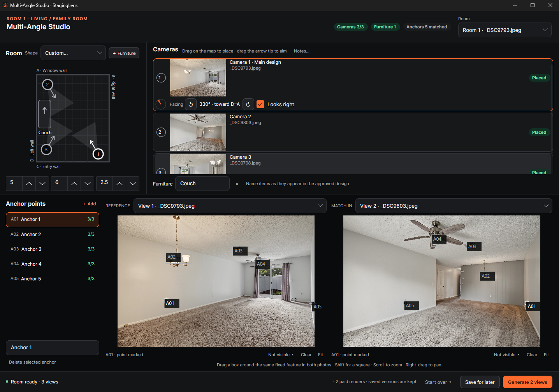Select Anchor 4 in the anchor list

(53, 264)
